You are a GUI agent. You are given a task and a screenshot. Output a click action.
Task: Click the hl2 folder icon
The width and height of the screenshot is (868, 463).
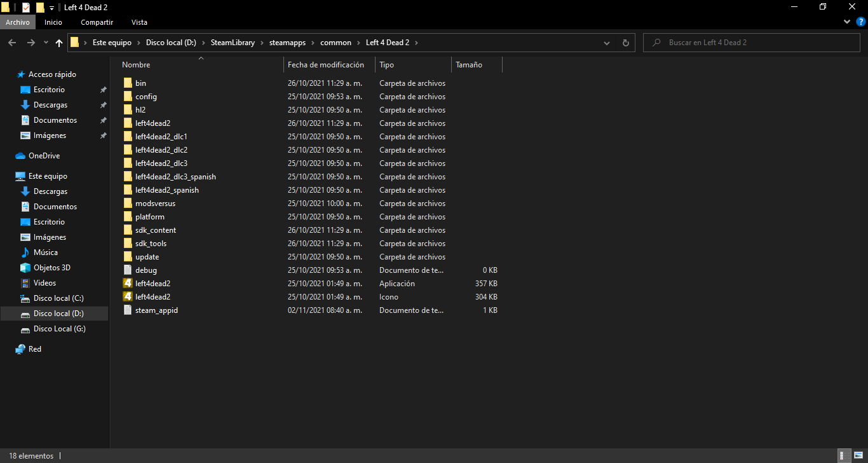(128, 110)
